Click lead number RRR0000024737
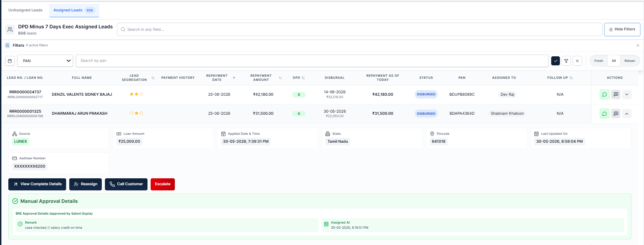 tap(25, 92)
